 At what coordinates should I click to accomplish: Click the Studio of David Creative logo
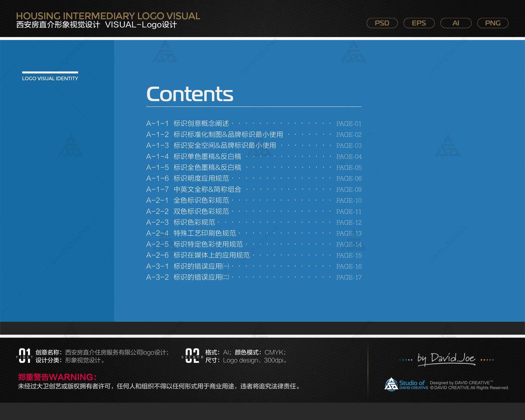click(406, 384)
